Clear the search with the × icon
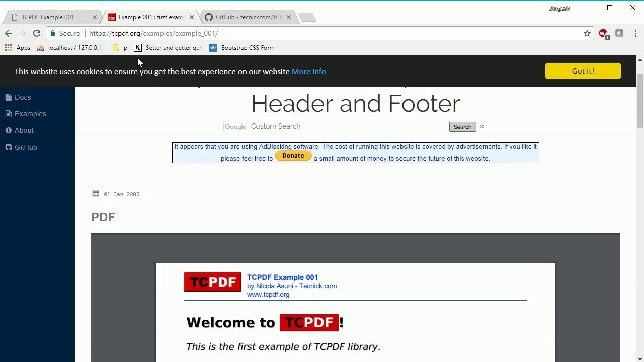644x362 pixels. (481, 127)
